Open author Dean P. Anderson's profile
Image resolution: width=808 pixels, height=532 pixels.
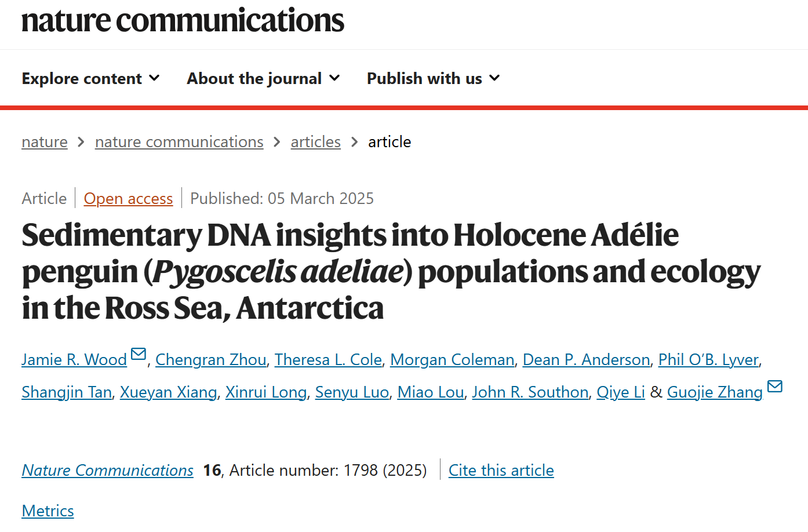coord(586,360)
